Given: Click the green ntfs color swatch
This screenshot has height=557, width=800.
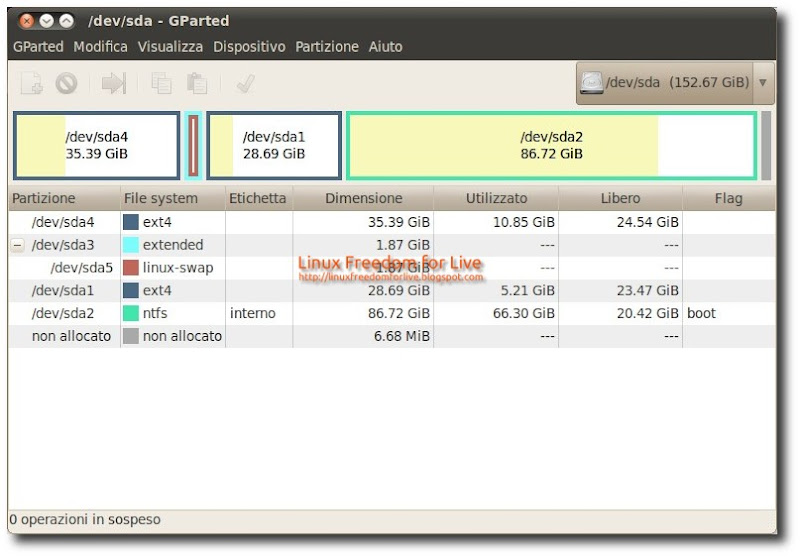Looking at the screenshot, I should [x=131, y=313].
